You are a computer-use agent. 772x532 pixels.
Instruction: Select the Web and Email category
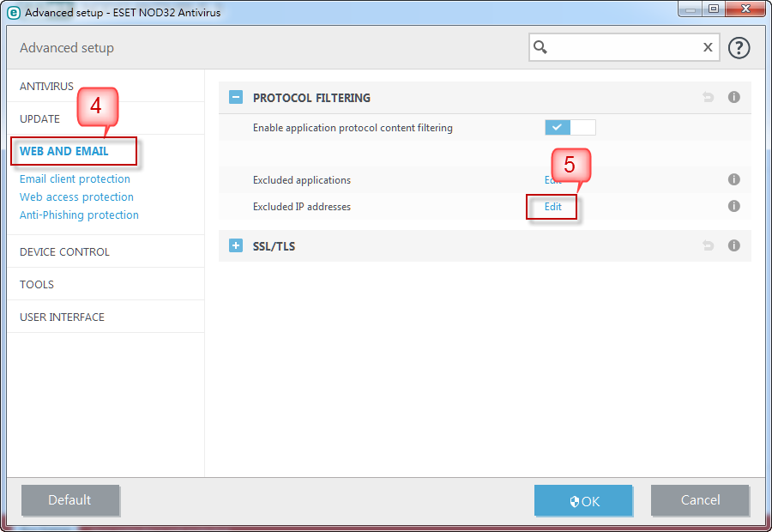pos(64,151)
